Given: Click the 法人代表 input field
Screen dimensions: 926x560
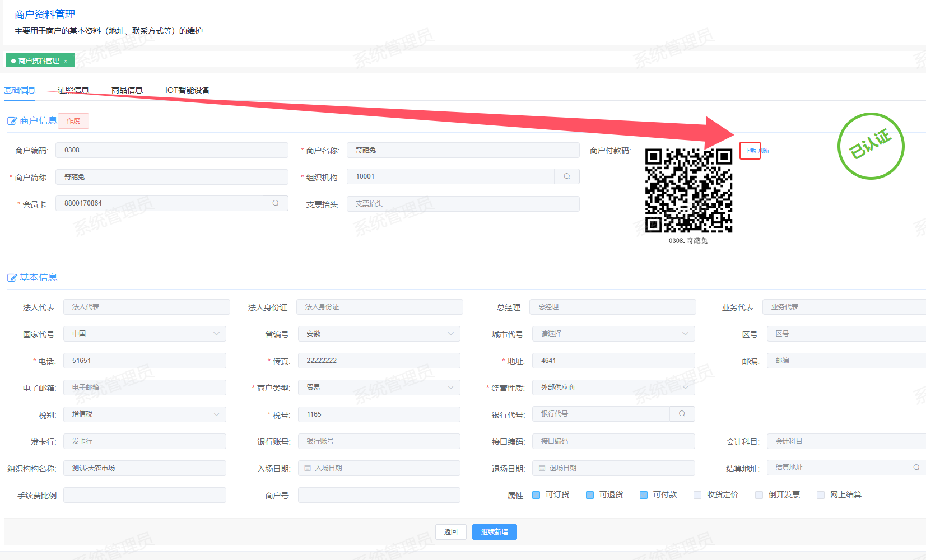Looking at the screenshot, I should [147, 307].
